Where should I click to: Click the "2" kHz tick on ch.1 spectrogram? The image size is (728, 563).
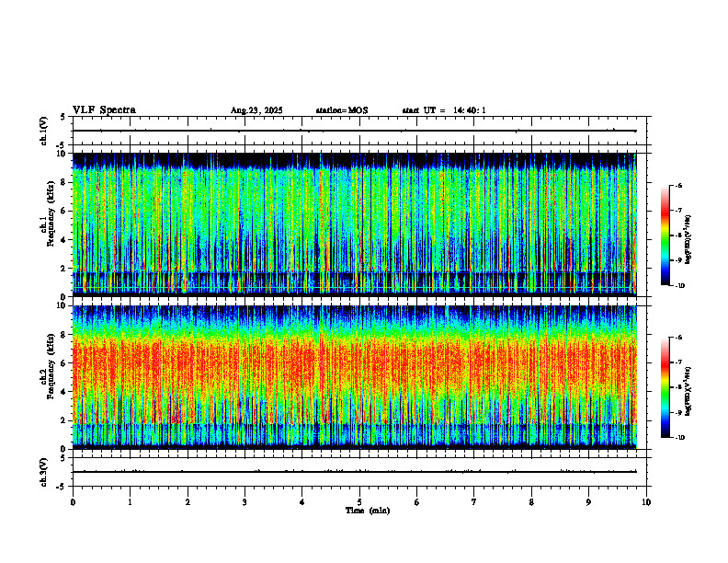(x=63, y=269)
